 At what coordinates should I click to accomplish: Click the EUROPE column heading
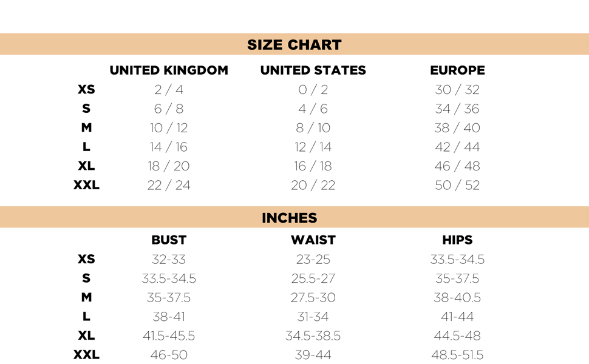click(x=457, y=70)
